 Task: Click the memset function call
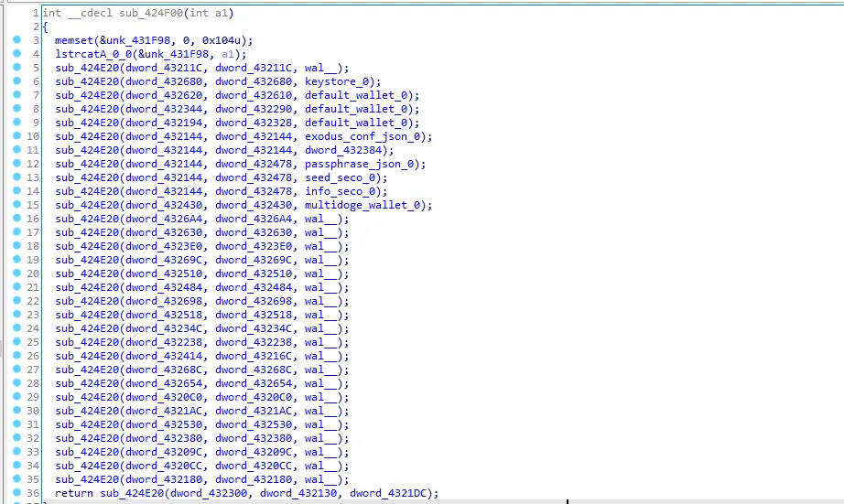click(73, 40)
